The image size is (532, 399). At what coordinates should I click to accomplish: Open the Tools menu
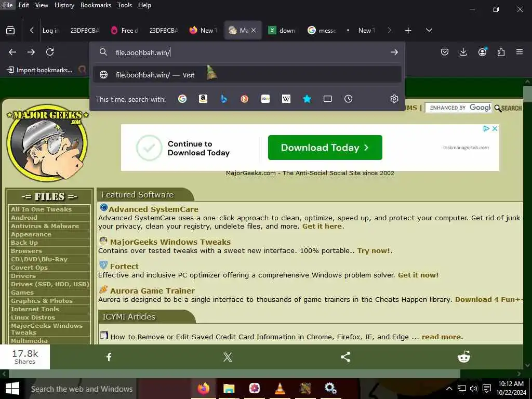coord(125,5)
